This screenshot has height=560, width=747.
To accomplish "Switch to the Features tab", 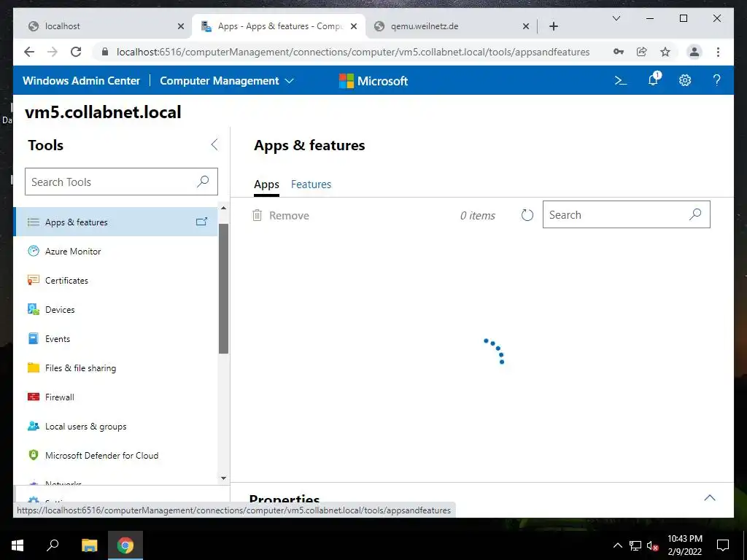I will (311, 184).
